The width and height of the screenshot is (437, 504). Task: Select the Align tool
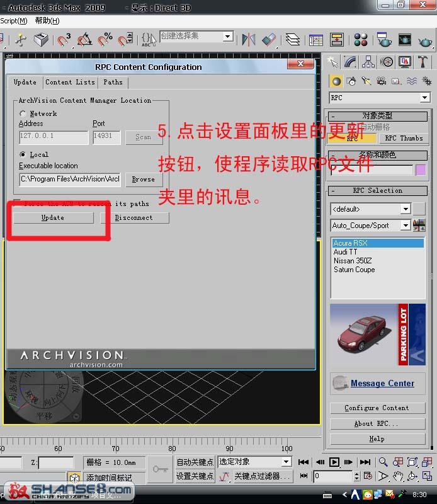point(269,40)
